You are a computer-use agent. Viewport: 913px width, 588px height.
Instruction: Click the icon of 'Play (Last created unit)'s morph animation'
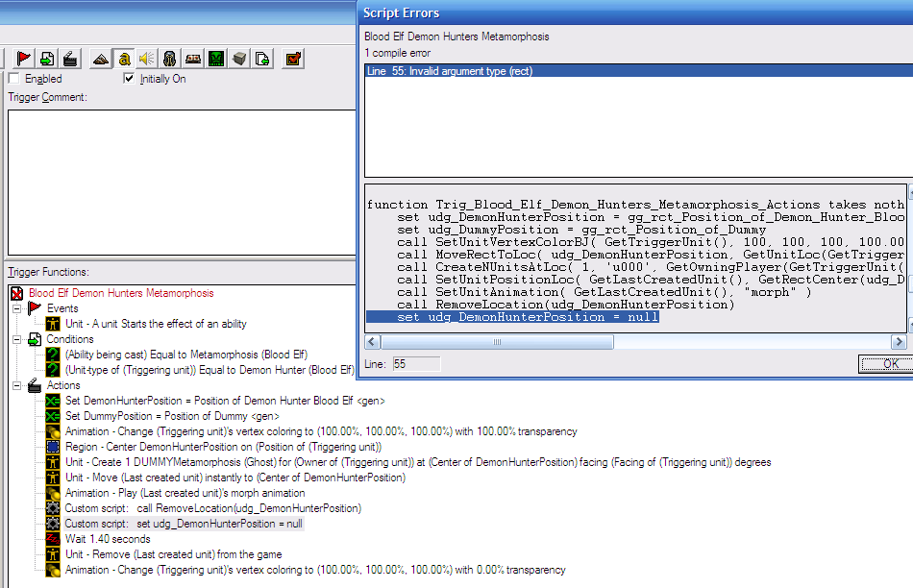point(53,493)
